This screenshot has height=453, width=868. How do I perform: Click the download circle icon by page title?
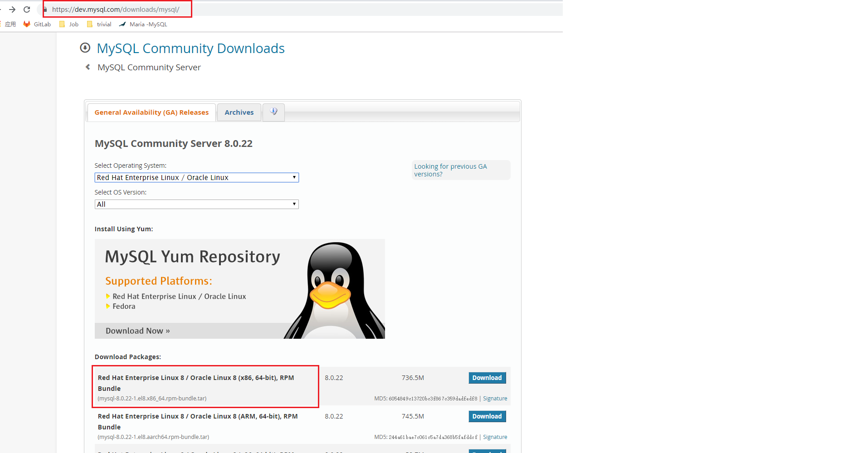tap(85, 48)
